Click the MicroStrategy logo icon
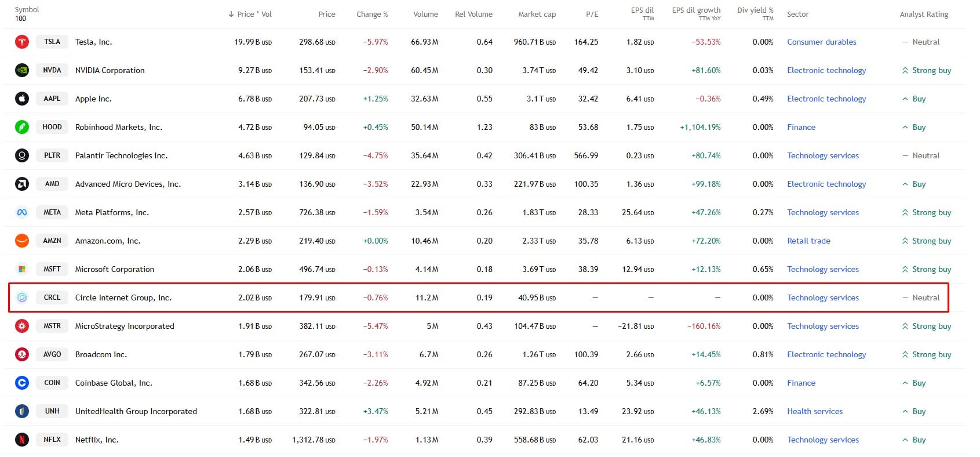The width and height of the screenshot is (980, 457). (x=22, y=326)
